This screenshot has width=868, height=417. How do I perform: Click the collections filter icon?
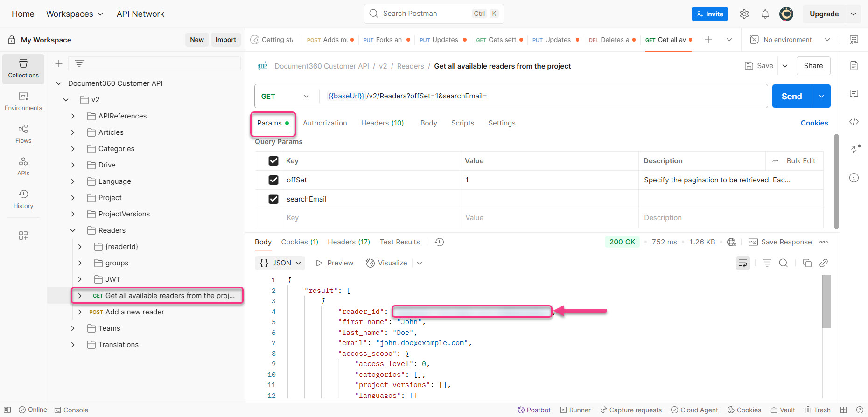pos(79,63)
